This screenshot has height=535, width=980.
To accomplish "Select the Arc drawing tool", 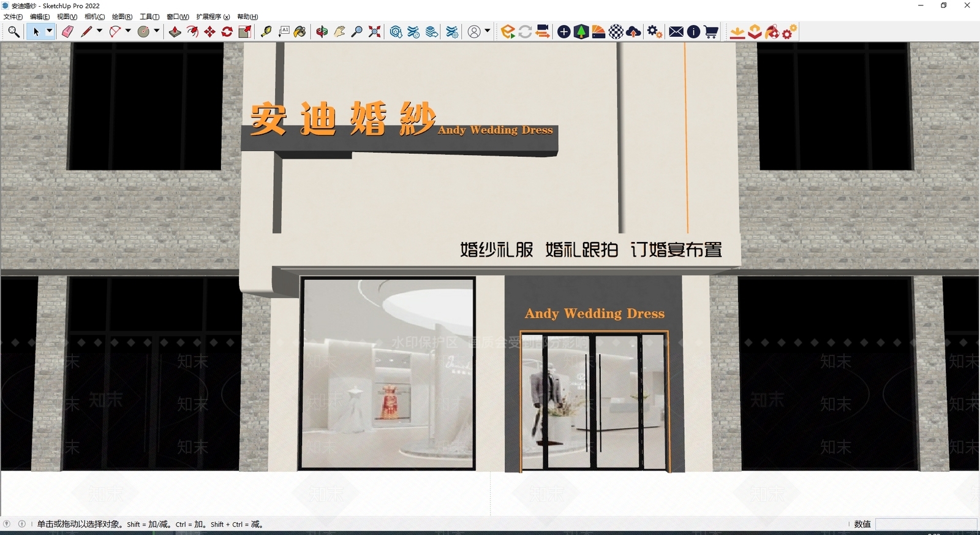I will [115, 32].
